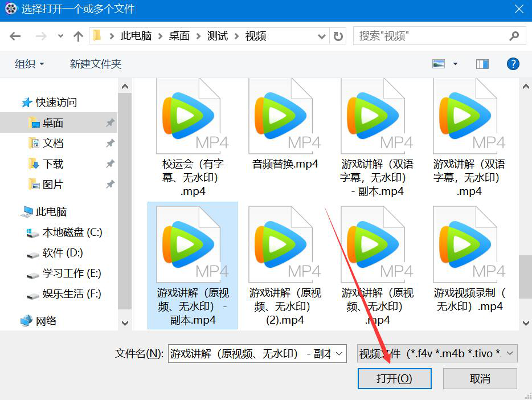Select 游戏讲解（原视频、无水印).mp4 file
The width and height of the screenshot is (532, 400).
click(x=377, y=266)
